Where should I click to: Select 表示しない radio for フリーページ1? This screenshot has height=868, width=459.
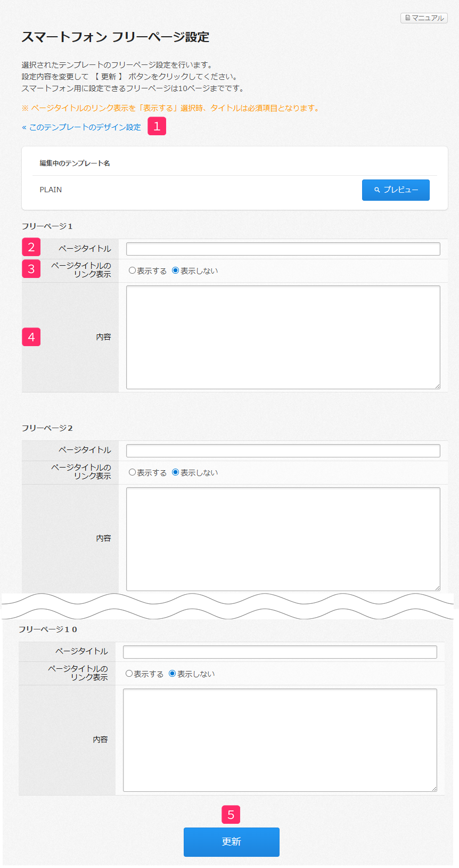pyautogui.click(x=176, y=271)
